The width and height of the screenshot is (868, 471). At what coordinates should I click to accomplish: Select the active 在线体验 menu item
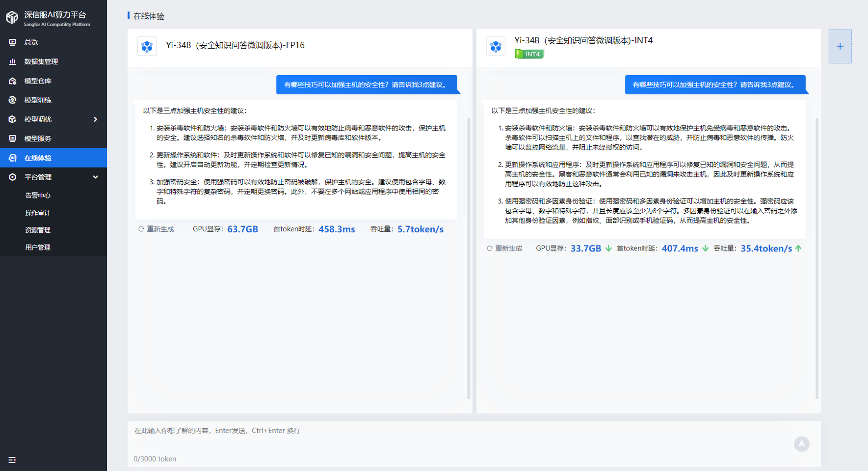[x=53, y=158]
